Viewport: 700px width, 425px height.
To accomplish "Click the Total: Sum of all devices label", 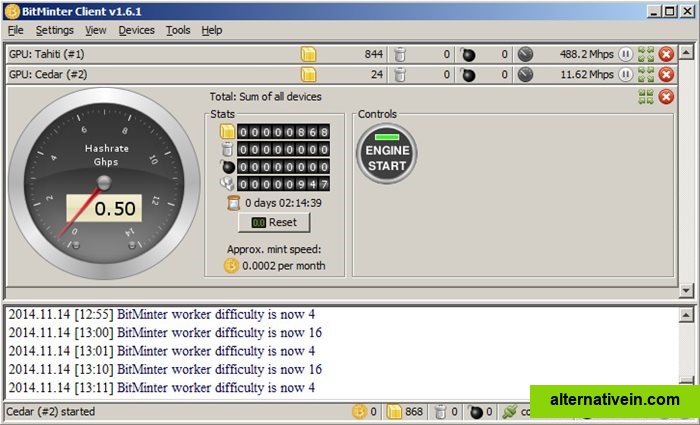I will (x=266, y=97).
